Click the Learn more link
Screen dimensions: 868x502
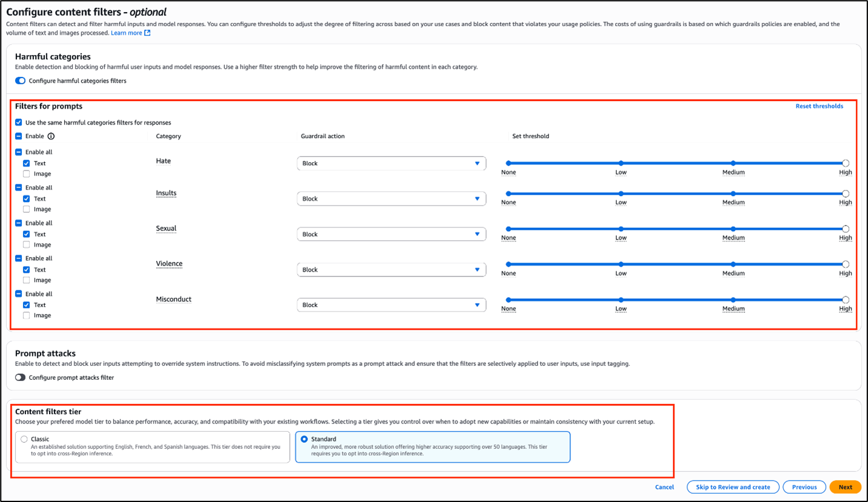pyautogui.click(x=127, y=33)
